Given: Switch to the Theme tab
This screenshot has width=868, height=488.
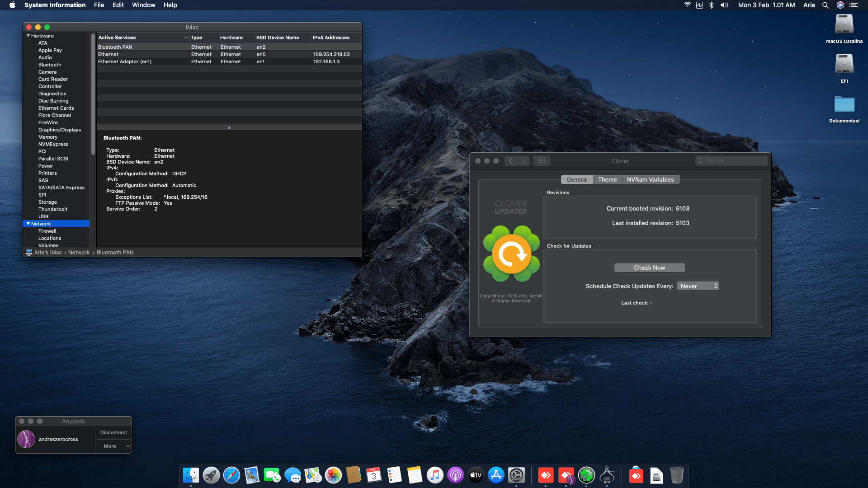Looking at the screenshot, I should pos(607,179).
